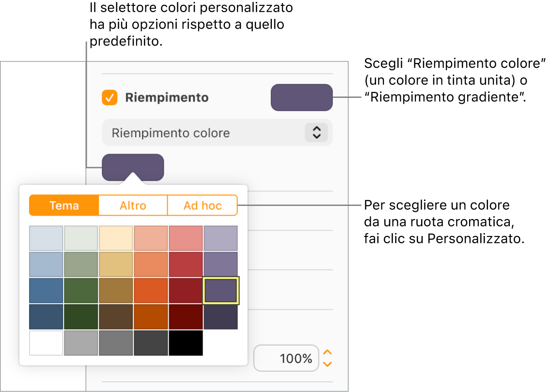
Task: Switch to the Altro tab
Action: [133, 205]
